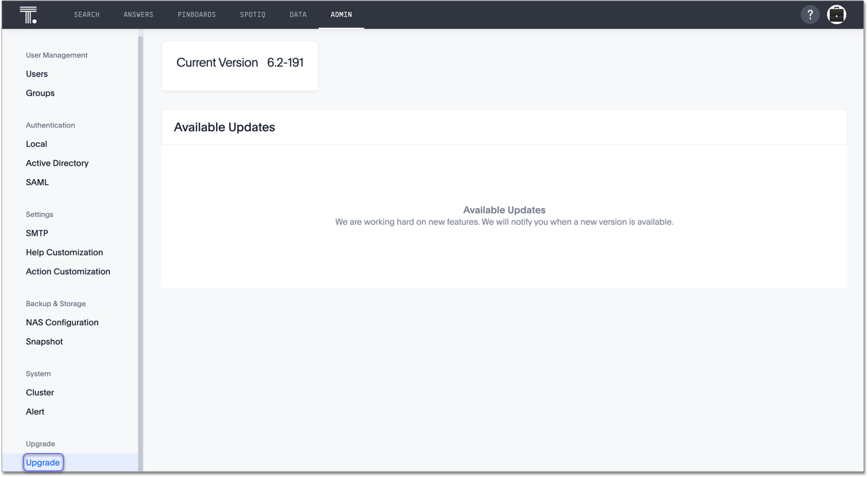This screenshot has width=868, height=477.
Task: Open the Groups management page
Action: coord(40,93)
